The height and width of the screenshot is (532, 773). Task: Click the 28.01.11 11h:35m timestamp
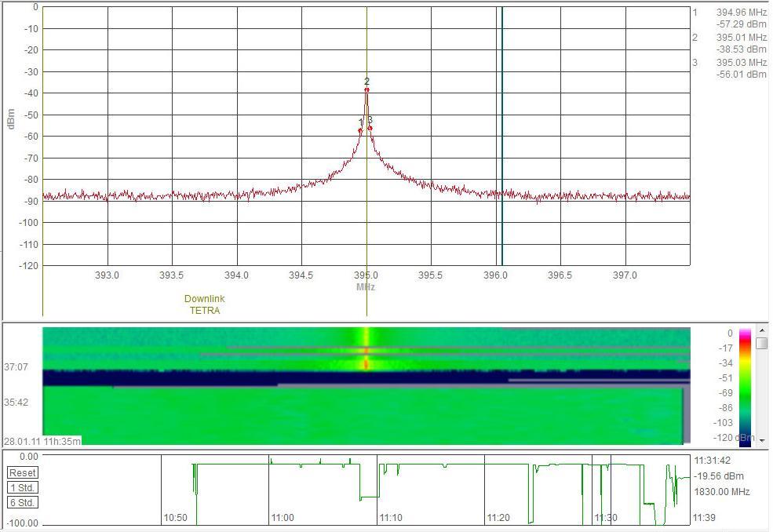point(42,441)
